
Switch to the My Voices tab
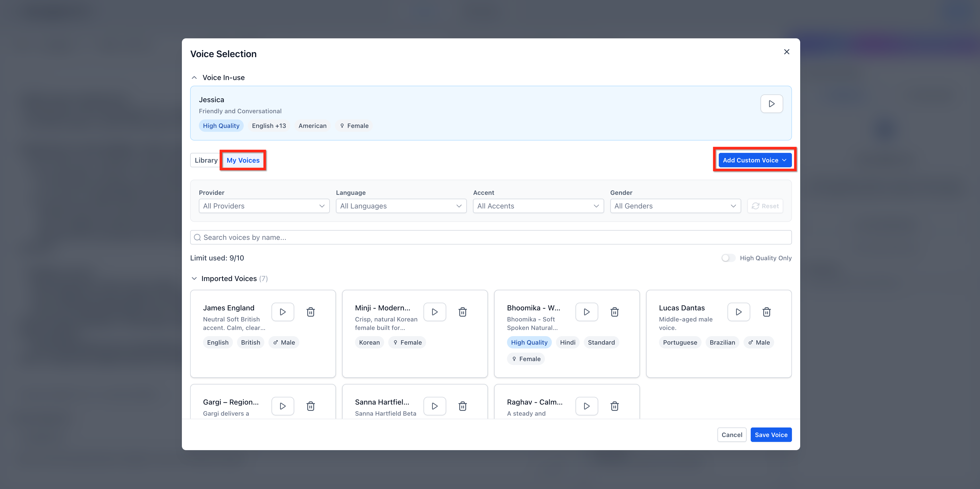coord(243,160)
